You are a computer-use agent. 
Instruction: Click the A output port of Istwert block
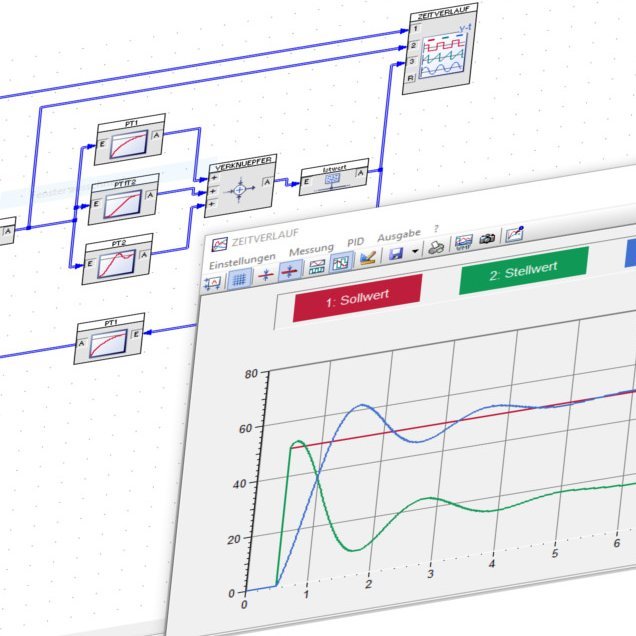click(361, 173)
